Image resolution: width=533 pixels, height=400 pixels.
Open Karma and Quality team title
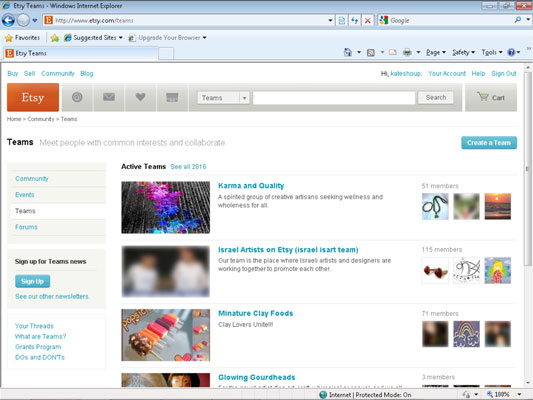click(251, 186)
